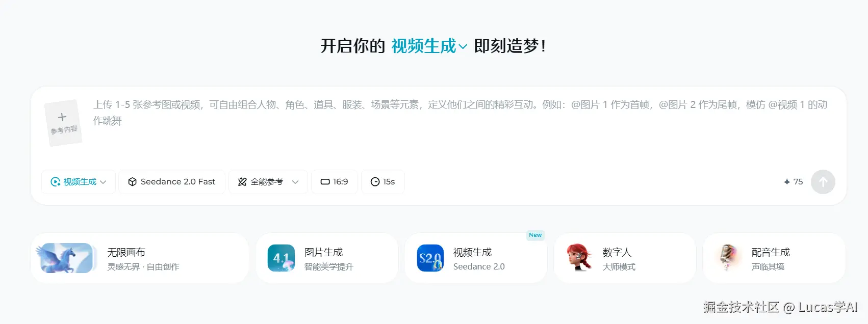Click the Pegasus thumbnail on 无限画布 card
The width and height of the screenshot is (868, 324).
(x=67, y=258)
